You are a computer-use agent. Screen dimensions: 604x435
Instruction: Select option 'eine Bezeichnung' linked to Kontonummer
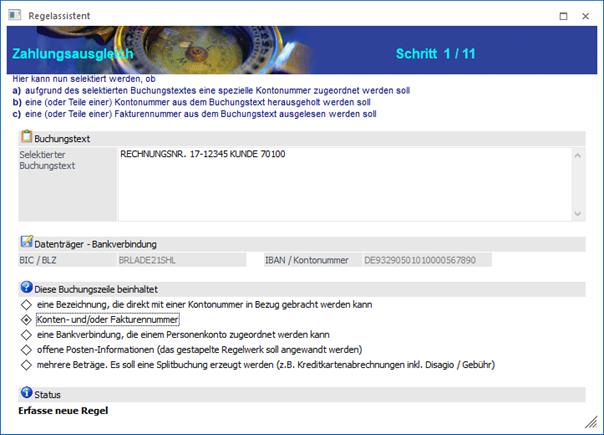pyautogui.click(x=27, y=303)
